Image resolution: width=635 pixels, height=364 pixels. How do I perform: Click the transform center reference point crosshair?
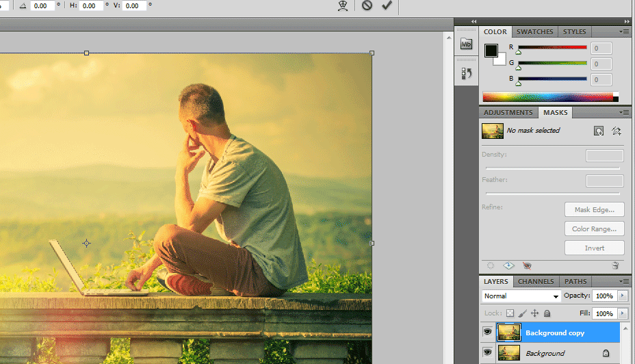click(x=86, y=244)
